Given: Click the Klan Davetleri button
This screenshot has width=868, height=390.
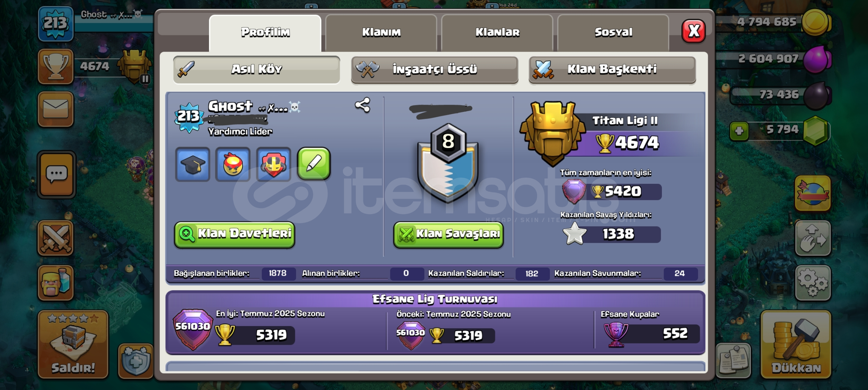Looking at the screenshot, I should tap(235, 234).
